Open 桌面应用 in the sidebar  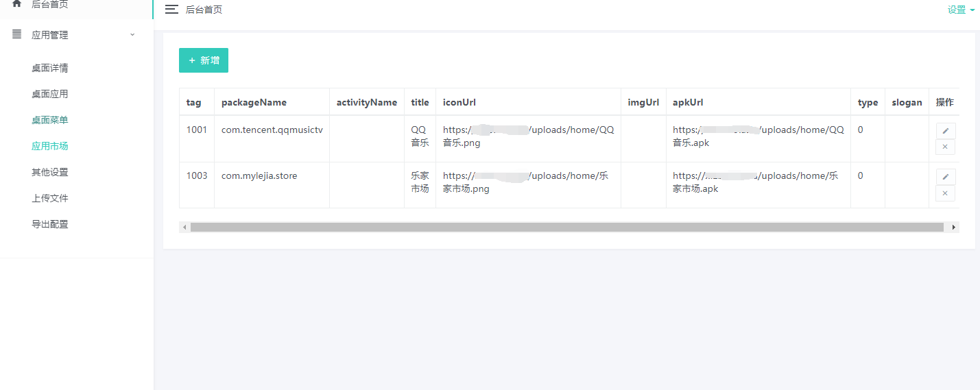point(50,94)
